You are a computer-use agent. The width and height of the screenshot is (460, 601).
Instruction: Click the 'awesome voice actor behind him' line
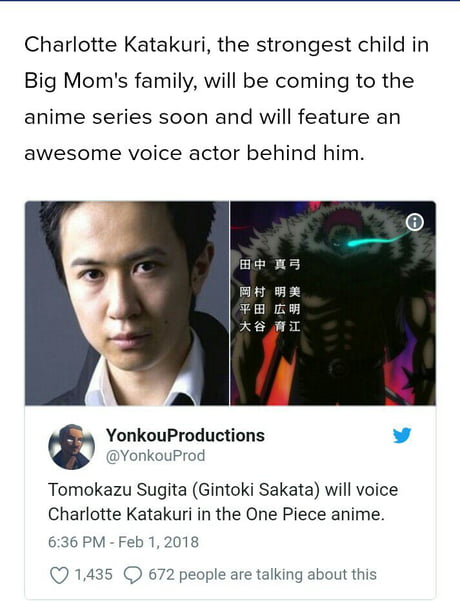[x=194, y=153]
